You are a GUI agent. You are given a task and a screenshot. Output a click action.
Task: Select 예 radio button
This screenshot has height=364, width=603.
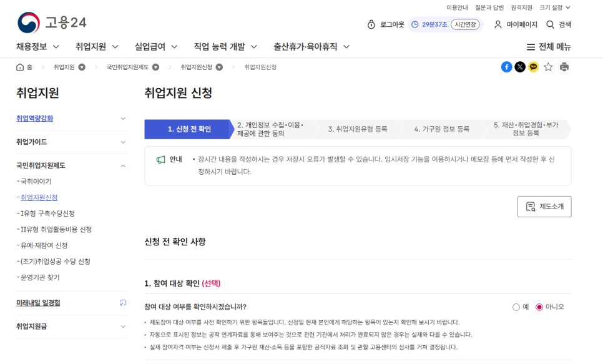point(516,307)
